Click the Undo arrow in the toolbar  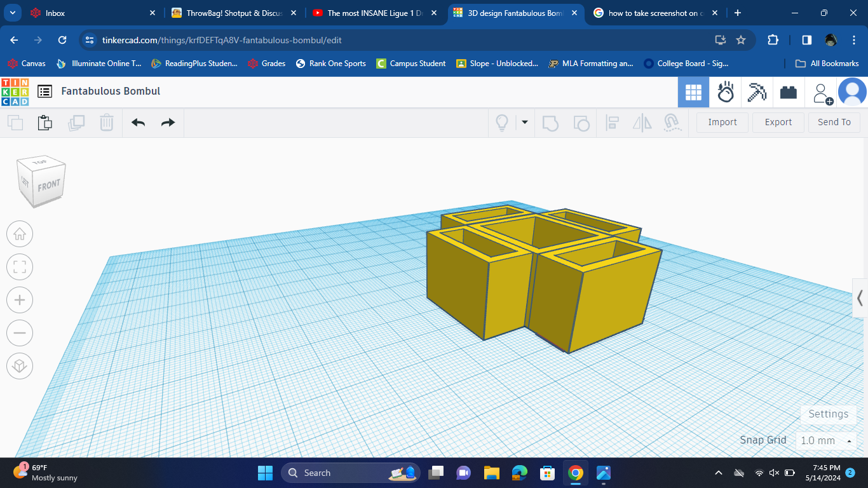[x=139, y=123]
